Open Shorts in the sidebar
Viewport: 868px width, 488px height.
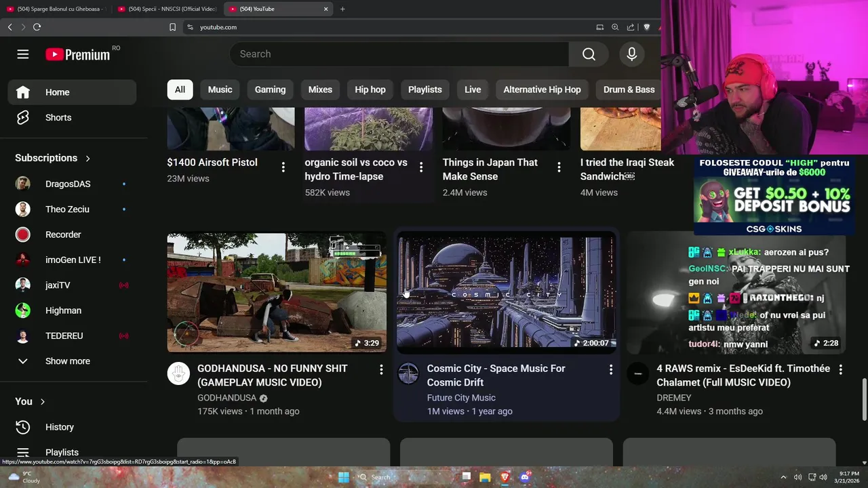click(x=72, y=117)
